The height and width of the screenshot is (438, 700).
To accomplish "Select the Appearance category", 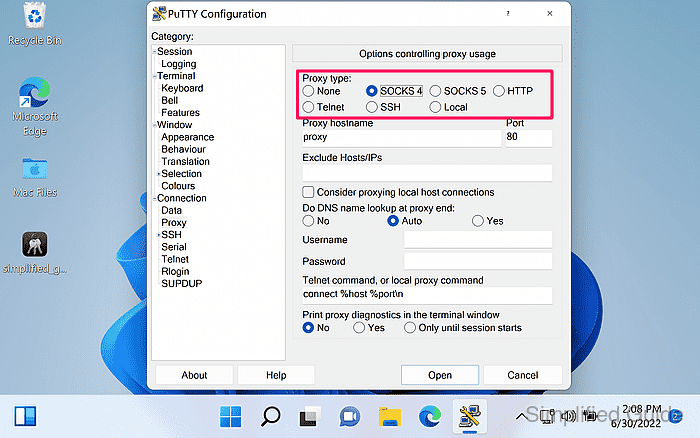I will [188, 137].
